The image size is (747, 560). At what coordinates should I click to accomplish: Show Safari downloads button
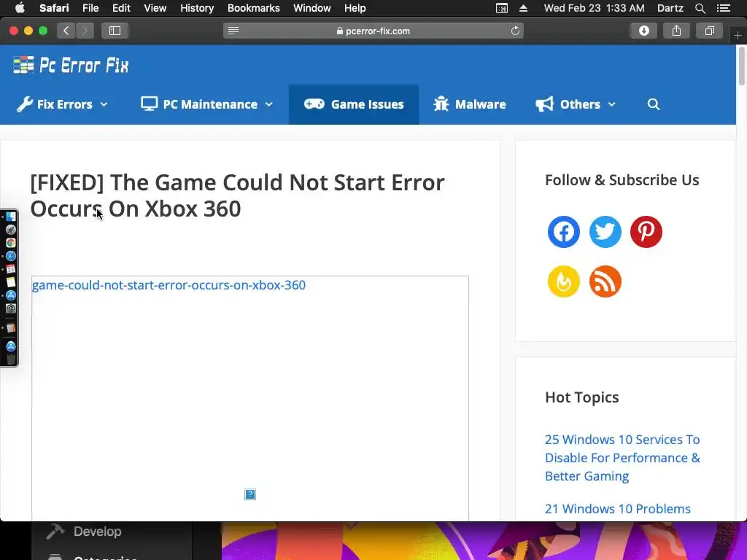pyautogui.click(x=643, y=31)
